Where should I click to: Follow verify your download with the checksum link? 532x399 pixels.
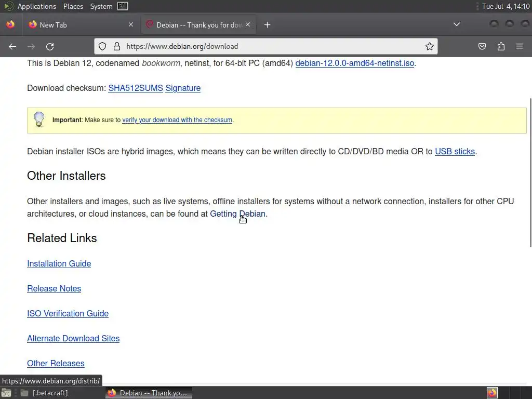point(177,120)
